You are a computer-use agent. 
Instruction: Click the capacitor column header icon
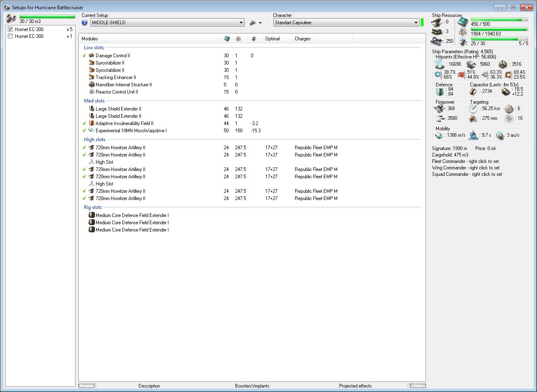click(254, 39)
